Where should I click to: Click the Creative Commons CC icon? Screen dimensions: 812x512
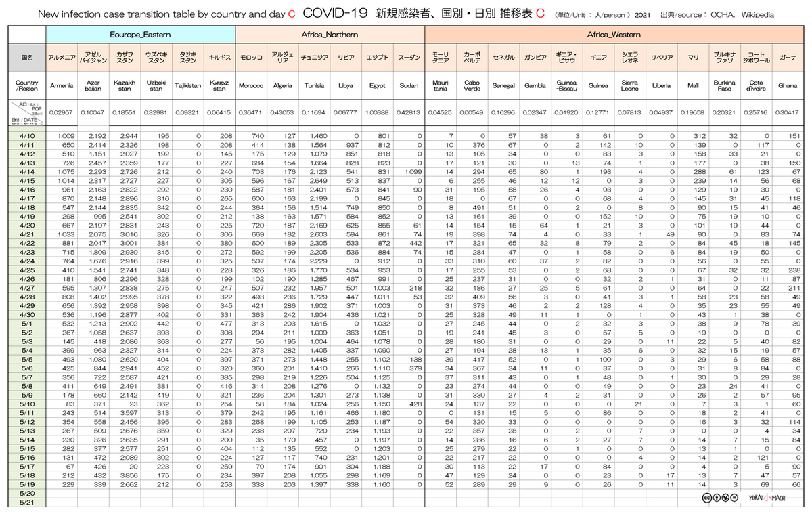click(706, 497)
